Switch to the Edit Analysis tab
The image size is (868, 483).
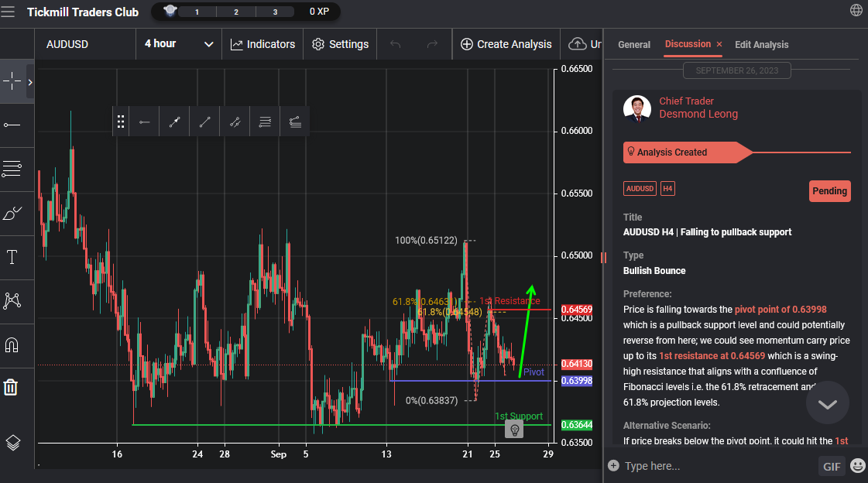[762, 45]
